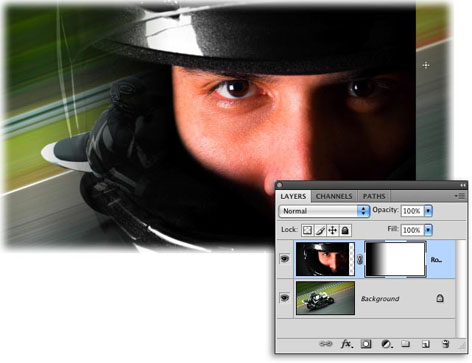Toggle Lock all padlock icon

point(345,230)
